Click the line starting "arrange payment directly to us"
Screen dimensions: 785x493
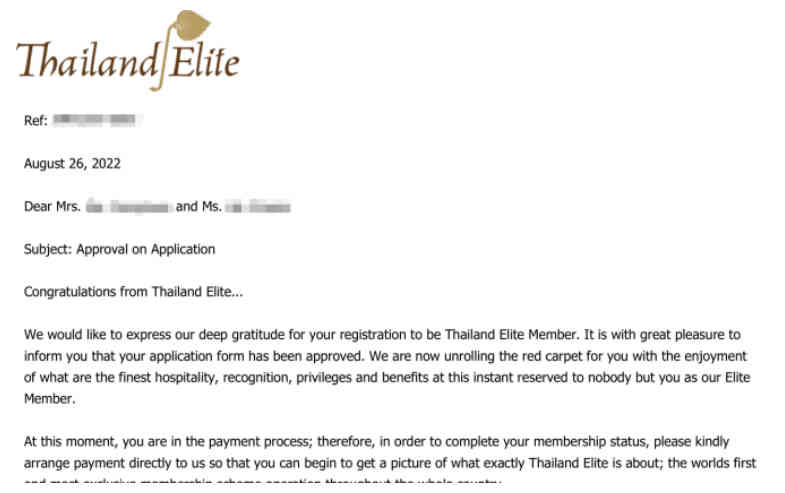(392, 462)
